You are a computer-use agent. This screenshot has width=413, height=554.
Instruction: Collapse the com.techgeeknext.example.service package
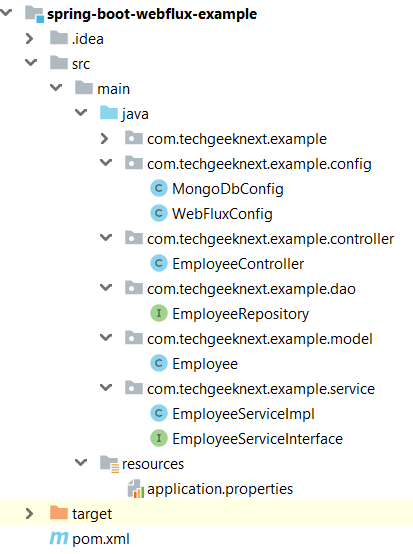pos(106,388)
